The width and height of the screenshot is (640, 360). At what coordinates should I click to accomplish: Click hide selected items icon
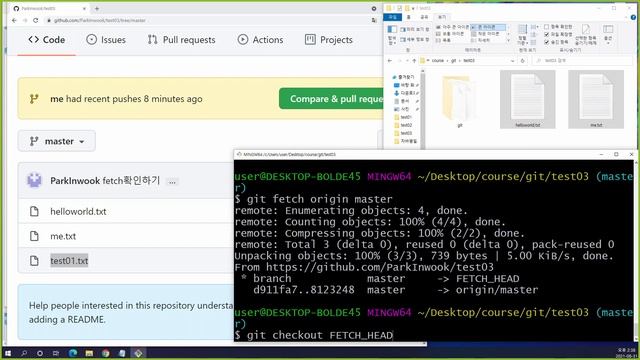click(x=586, y=35)
